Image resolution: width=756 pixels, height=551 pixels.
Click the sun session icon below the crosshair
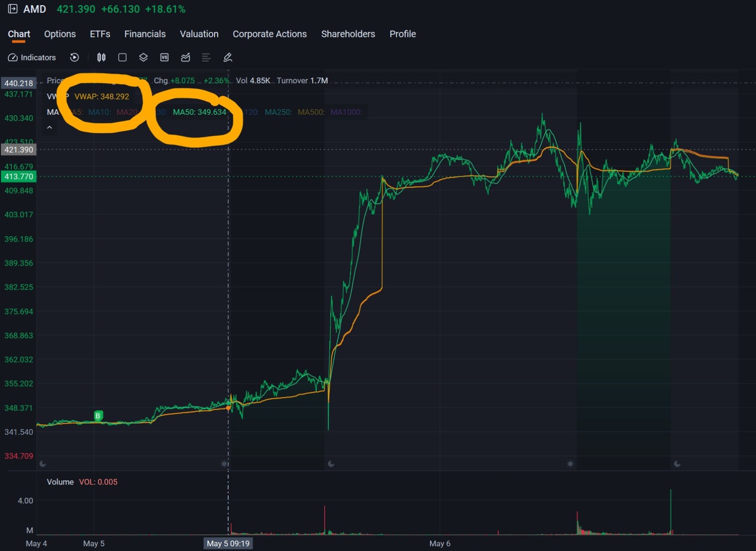click(x=224, y=464)
